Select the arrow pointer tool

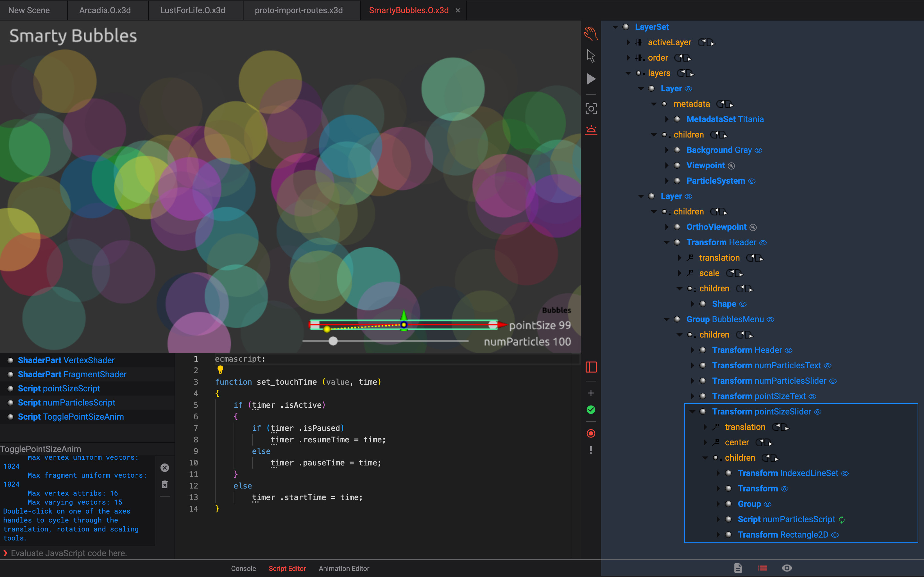click(x=591, y=56)
